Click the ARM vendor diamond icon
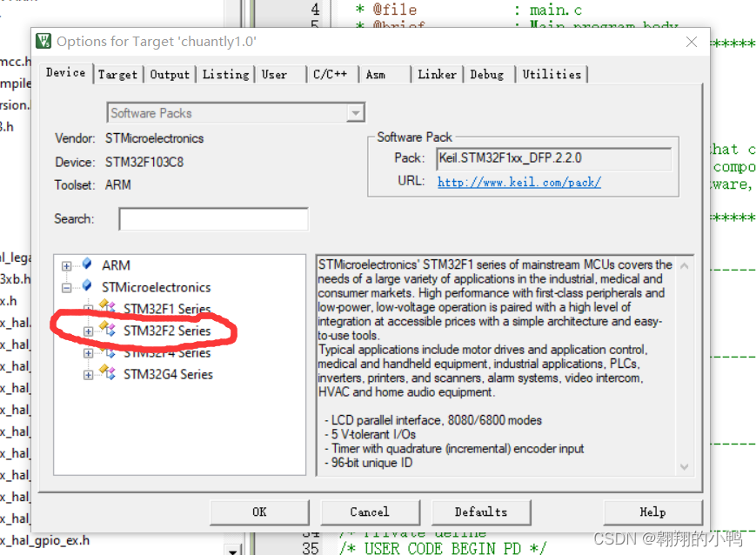This screenshot has width=756, height=555. 87,264
